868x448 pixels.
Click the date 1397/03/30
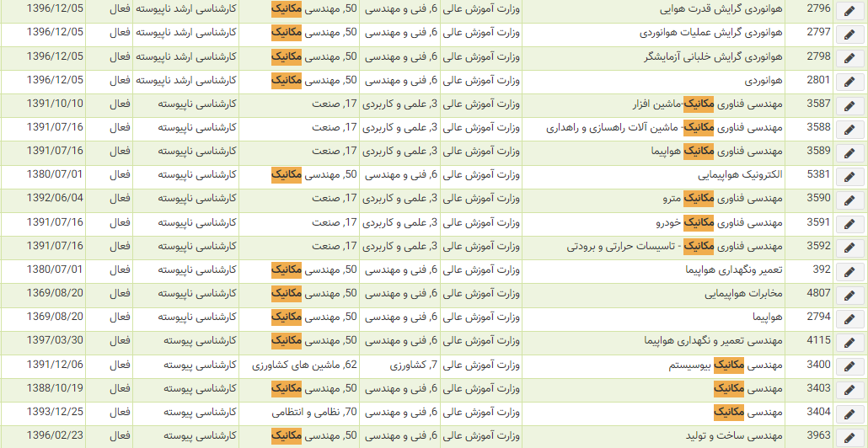pyautogui.click(x=55, y=340)
